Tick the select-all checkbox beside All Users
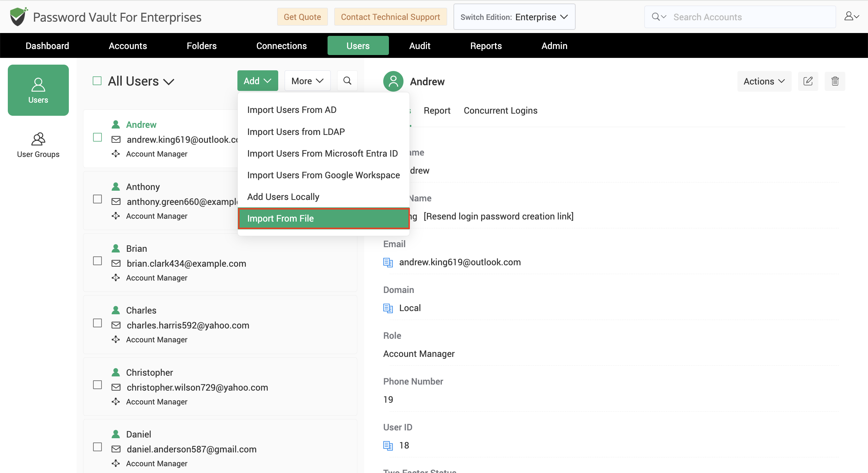Screen dimensions: 868x473 [x=97, y=81]
